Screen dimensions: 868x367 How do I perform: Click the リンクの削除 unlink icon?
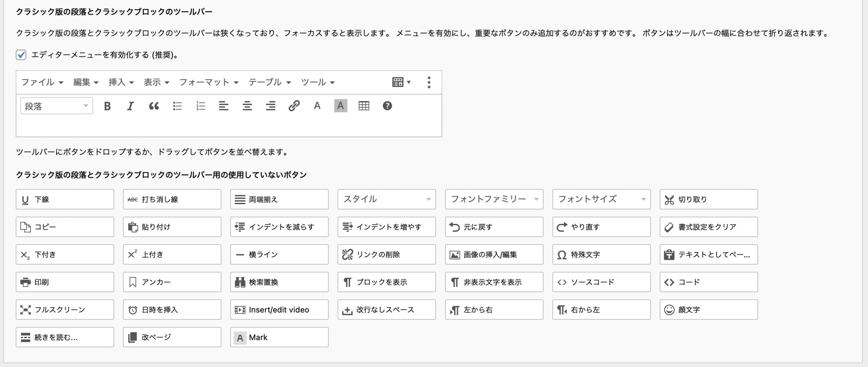(x=347, y=254)
